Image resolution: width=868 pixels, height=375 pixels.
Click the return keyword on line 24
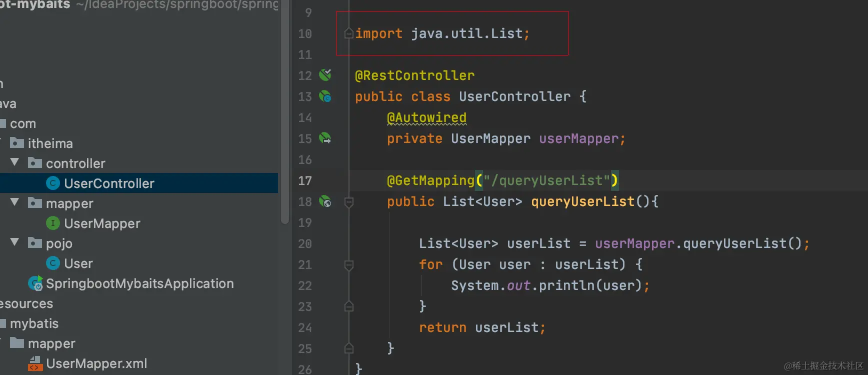(x=442, y=327)
